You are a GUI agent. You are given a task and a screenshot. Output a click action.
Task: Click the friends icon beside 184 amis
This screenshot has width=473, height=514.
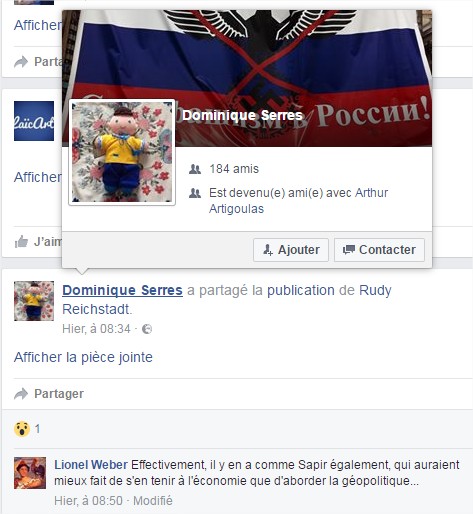point(195,169)
